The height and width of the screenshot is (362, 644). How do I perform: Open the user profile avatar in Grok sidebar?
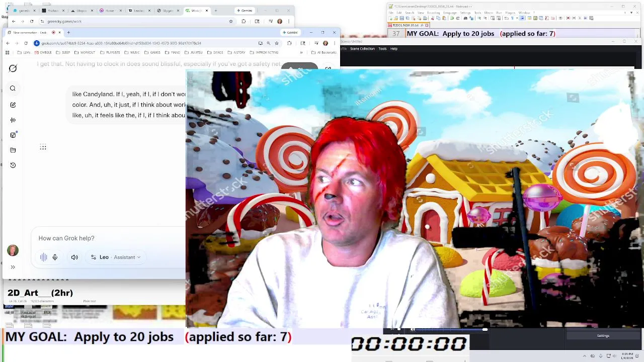tap(13, 250)
